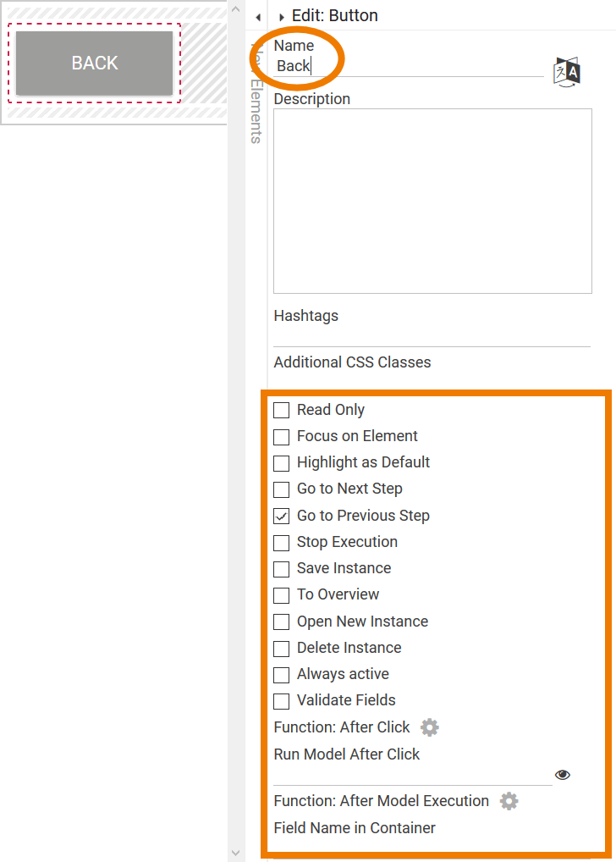
Task: Toggle the eye icon for Run Model After Click
Action: [563, 774]
